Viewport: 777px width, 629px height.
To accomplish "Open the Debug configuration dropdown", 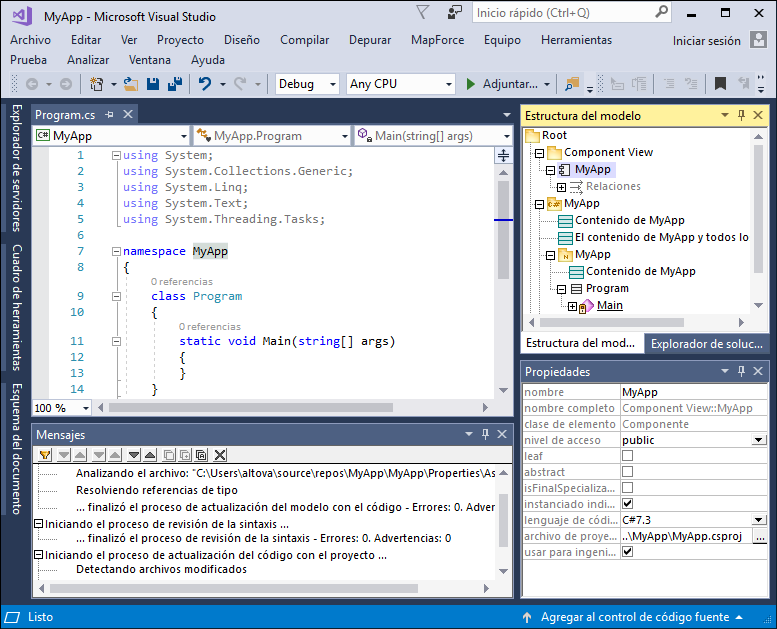I will 332,84.
